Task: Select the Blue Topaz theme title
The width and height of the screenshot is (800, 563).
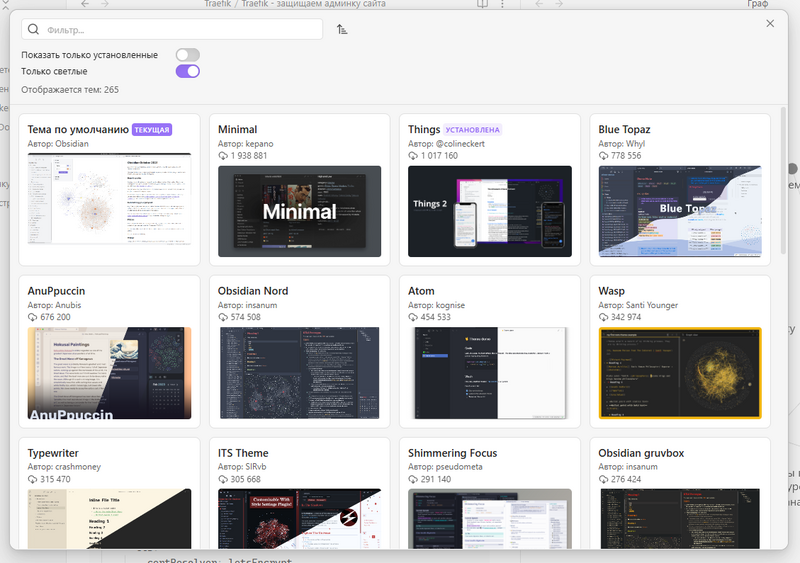Action: point(624,130)
